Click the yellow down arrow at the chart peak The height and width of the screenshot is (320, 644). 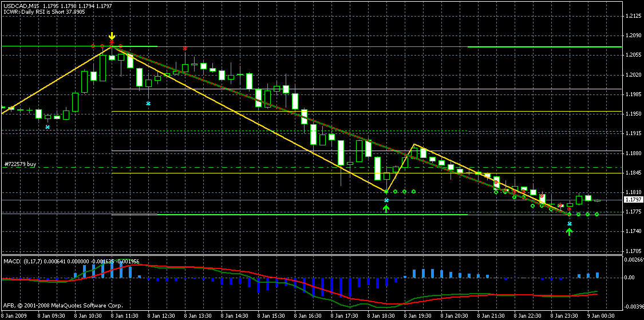[x=112, y=35]
